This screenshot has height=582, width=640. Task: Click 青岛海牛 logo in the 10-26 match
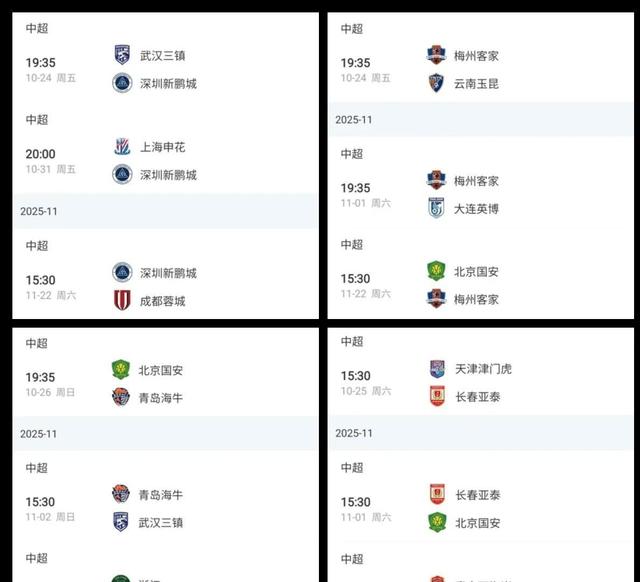coord(122,397)
